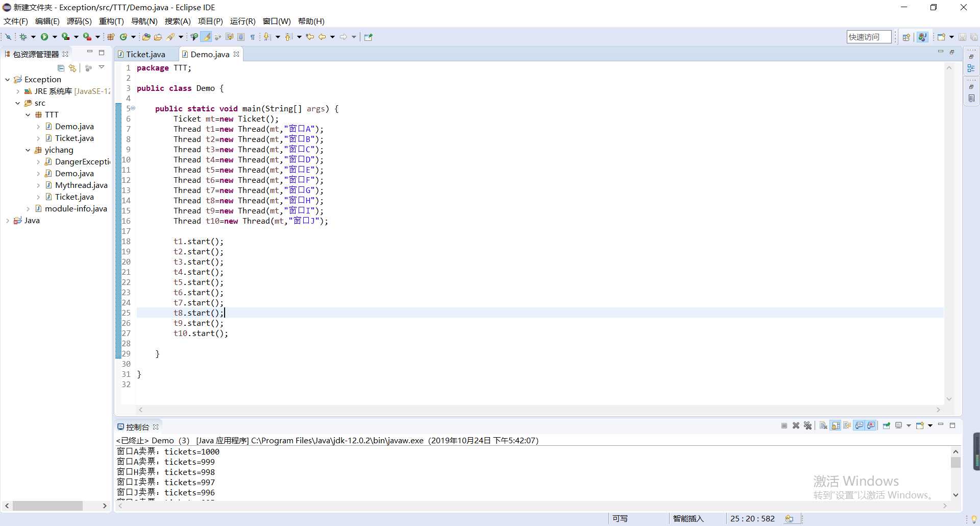Click Pin Console icon
The height and width of the screenshot is (526, 980).
(x=887, y=426)
